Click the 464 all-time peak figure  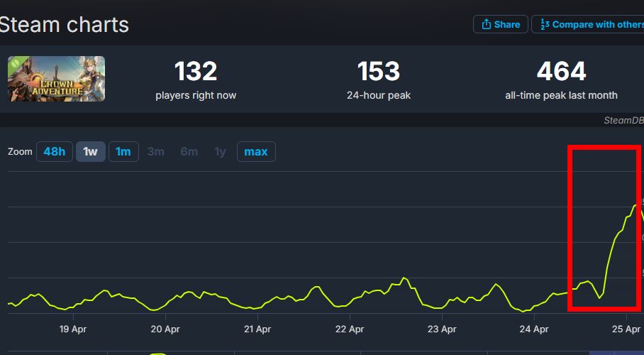(x=561, y=71)
